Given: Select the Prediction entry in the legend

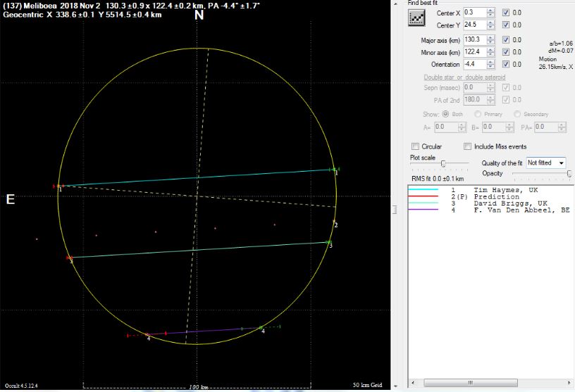Looking at the screenshot, I should [x=496, y=196].
